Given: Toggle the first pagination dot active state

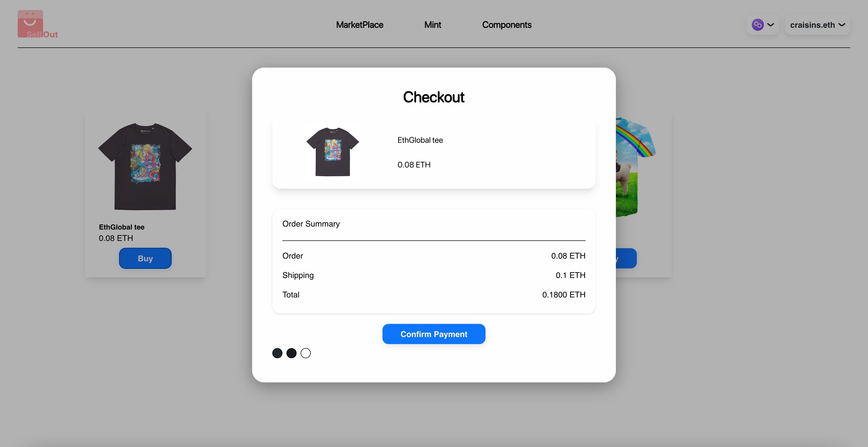Looking at the screenshot, I should coord(277,352).
